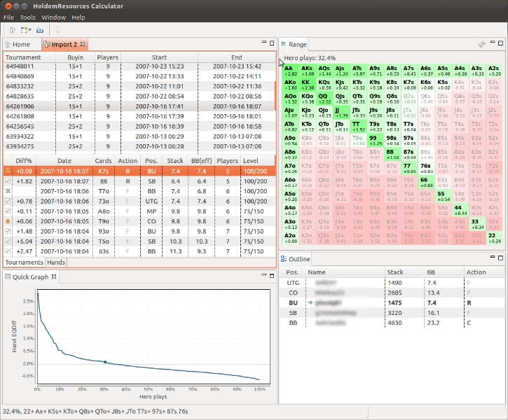The height and width of the screenshot is (420, 508).
Task: Switch to the Hands bottom tab
Action: (56, 262)
